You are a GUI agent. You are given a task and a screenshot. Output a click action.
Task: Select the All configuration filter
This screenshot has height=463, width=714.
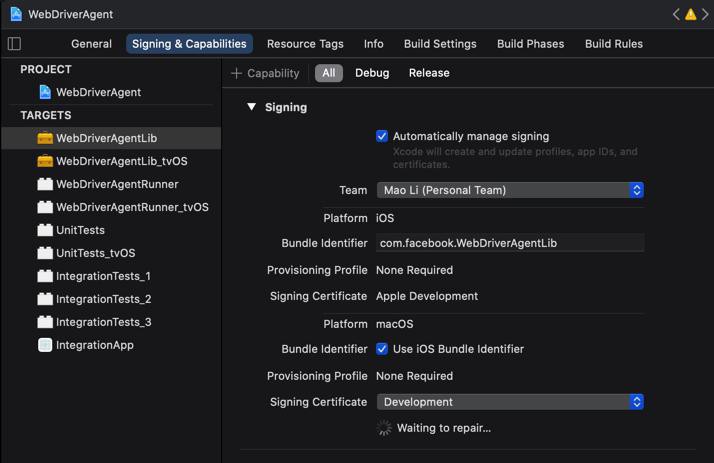(329, 73)
